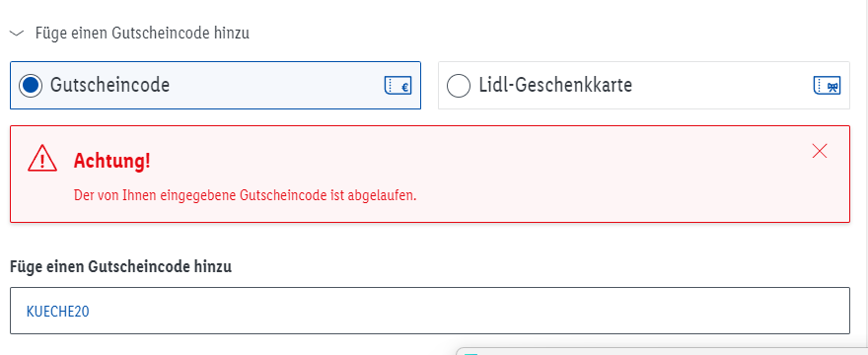Click the gift card ribbon icon
The image size is (868, 355).
(x=827, y=86)
